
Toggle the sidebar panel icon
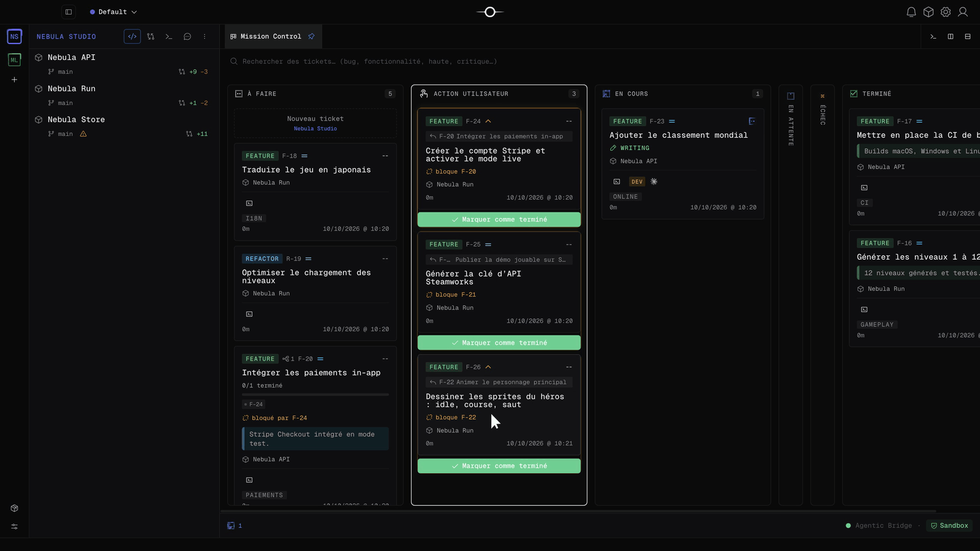pos(69,12)
